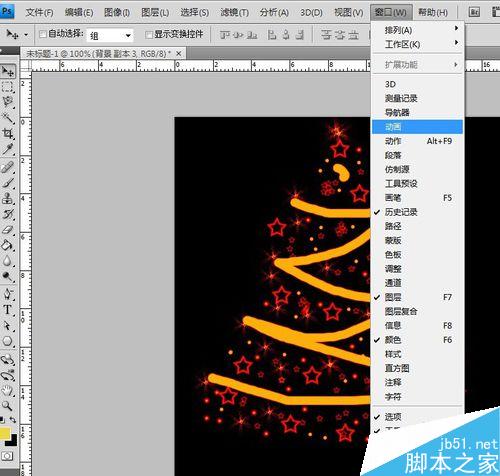Open the 视图(V) menu
The width and height of the screenshot is (500, 476).
349,13
